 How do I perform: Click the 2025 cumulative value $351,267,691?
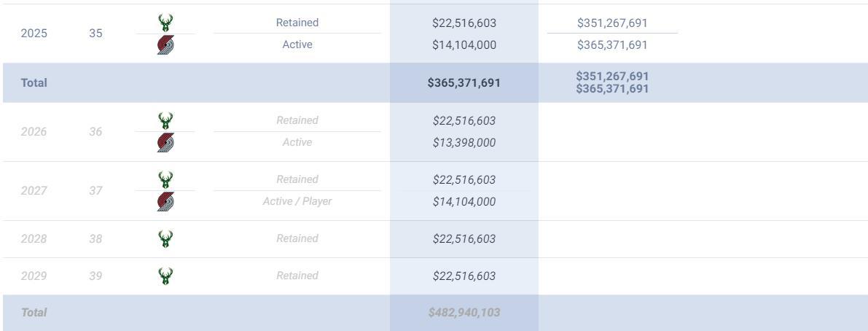612,23
